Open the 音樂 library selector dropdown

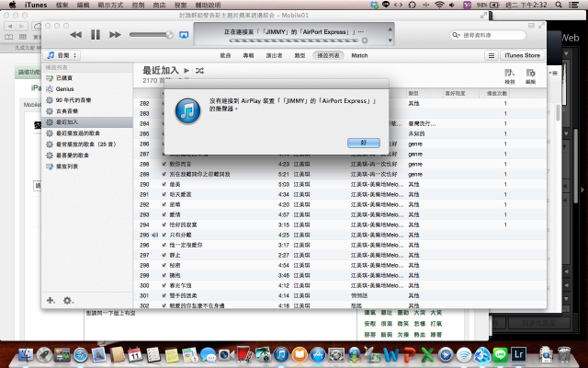tap(62, 55)
